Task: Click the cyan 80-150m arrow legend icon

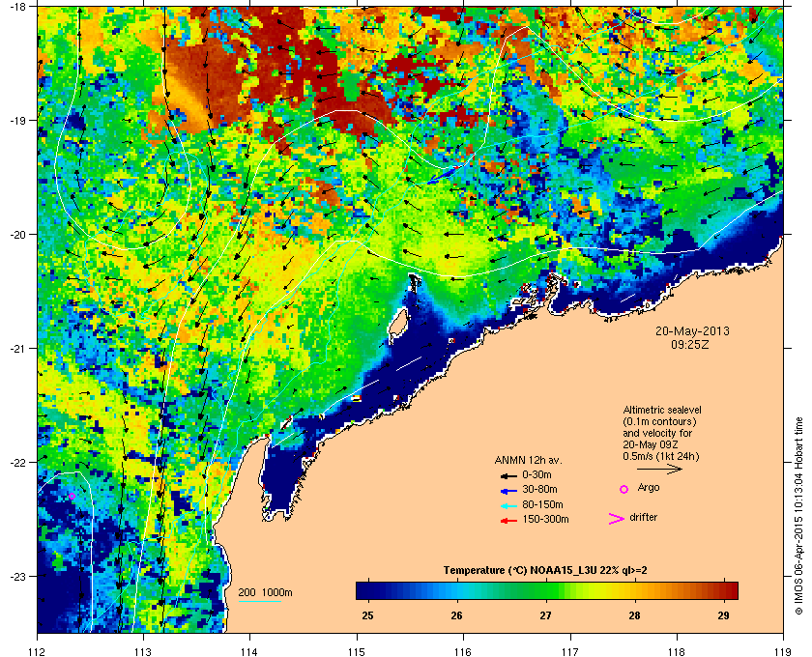Action: [508, 505]
